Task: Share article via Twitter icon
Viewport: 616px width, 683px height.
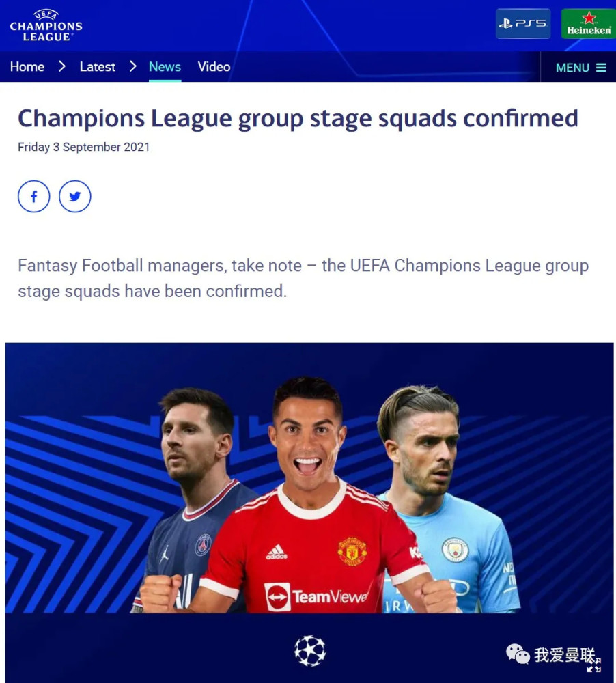Action: point(75,197)
